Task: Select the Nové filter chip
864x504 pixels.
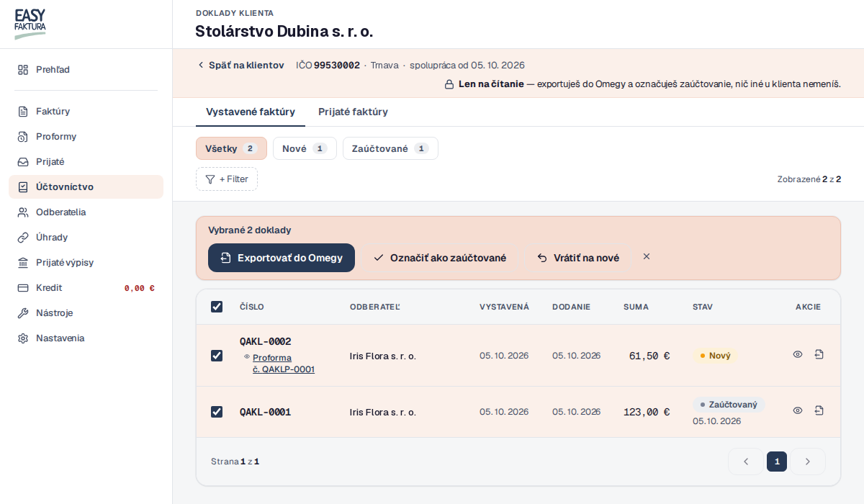Action: [305, 148]
